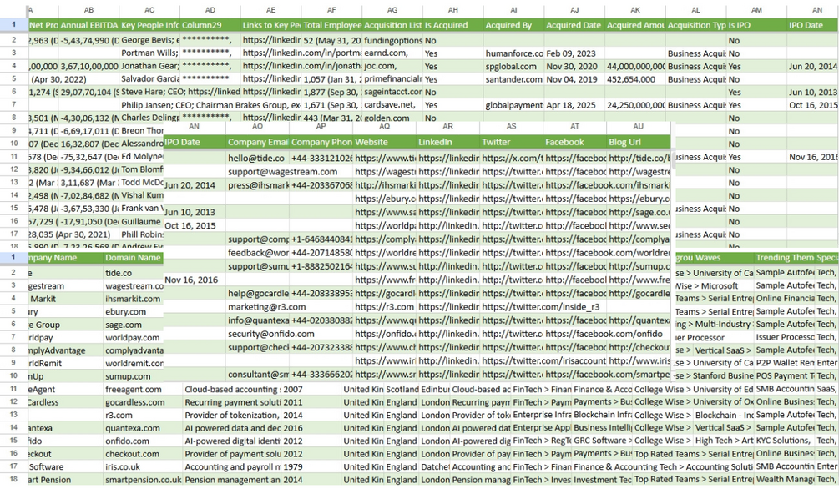Select domain cell 'wagestream.co'
839x504 pixels.
click(134, 286)
